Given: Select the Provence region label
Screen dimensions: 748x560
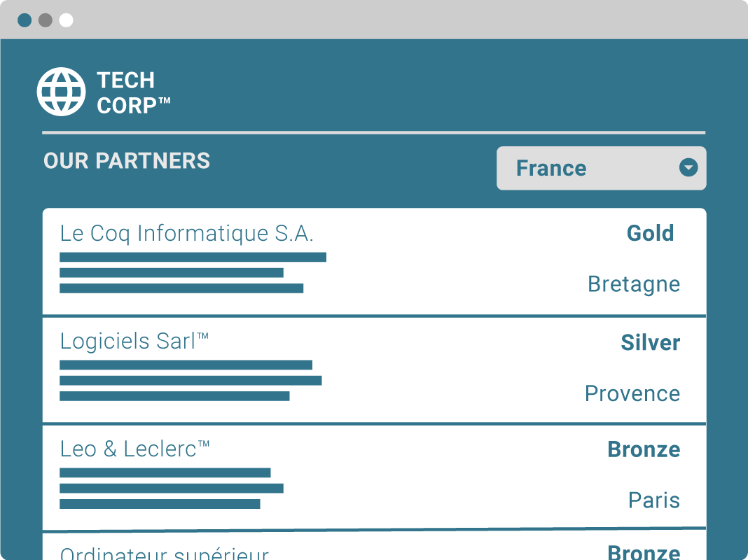Looking at the screenshot, I should coord(632,393).
